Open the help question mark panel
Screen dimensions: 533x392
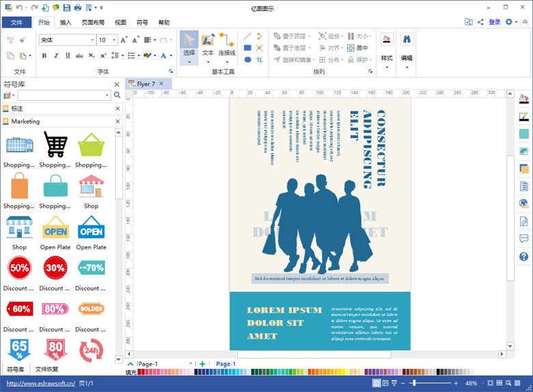(x=524, y=257)
